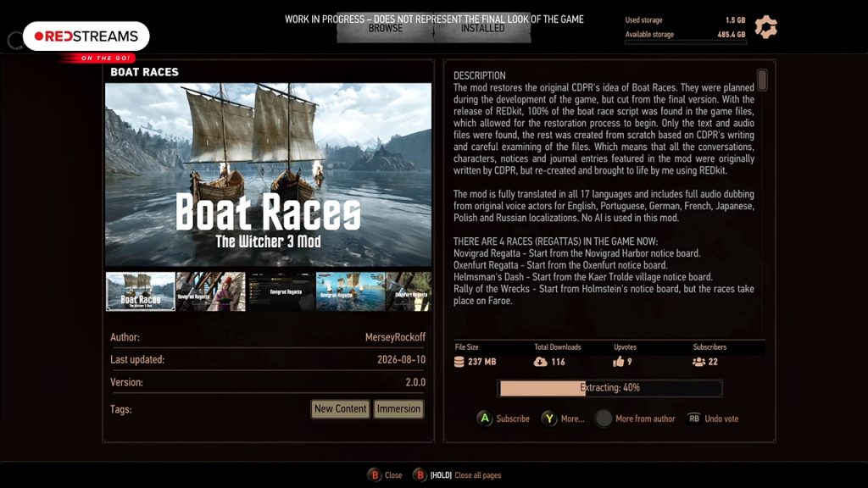Click the Y button More icon

[x=548, y=419]
